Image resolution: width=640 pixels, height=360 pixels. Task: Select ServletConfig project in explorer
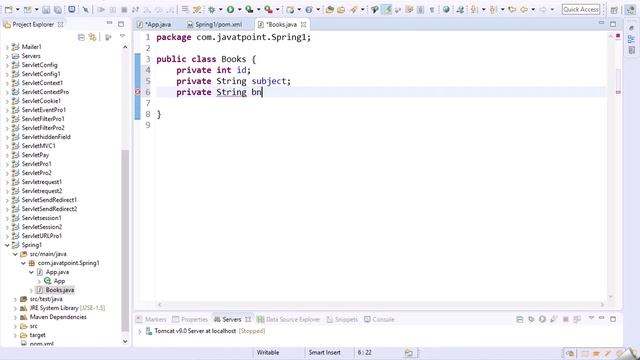pyautogui.click(x=40, y=65)
